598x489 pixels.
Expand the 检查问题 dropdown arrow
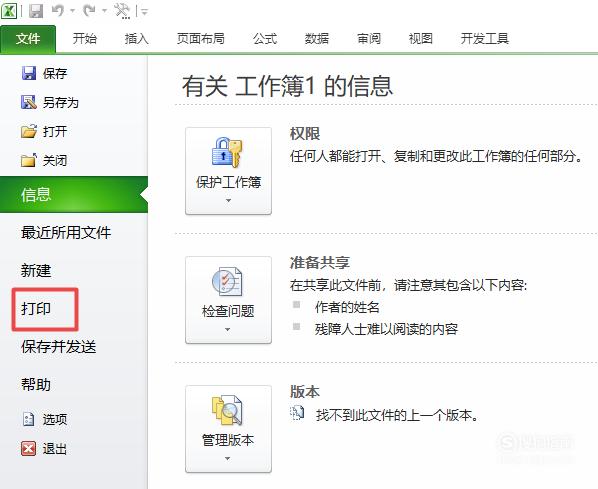(228, 329)
